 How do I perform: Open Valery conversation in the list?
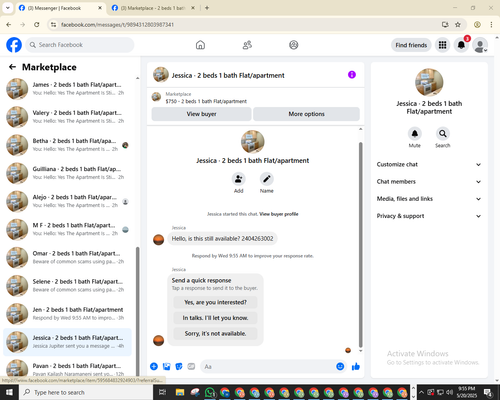coord(67,117)
